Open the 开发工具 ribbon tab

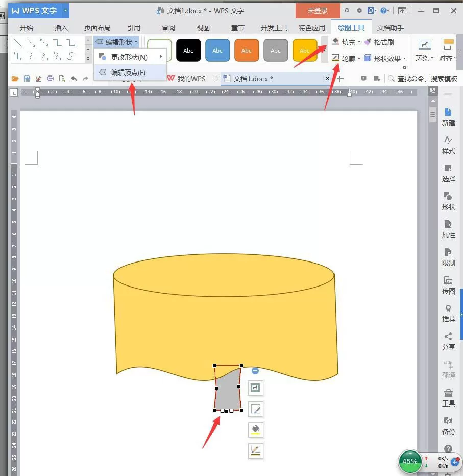274,28
